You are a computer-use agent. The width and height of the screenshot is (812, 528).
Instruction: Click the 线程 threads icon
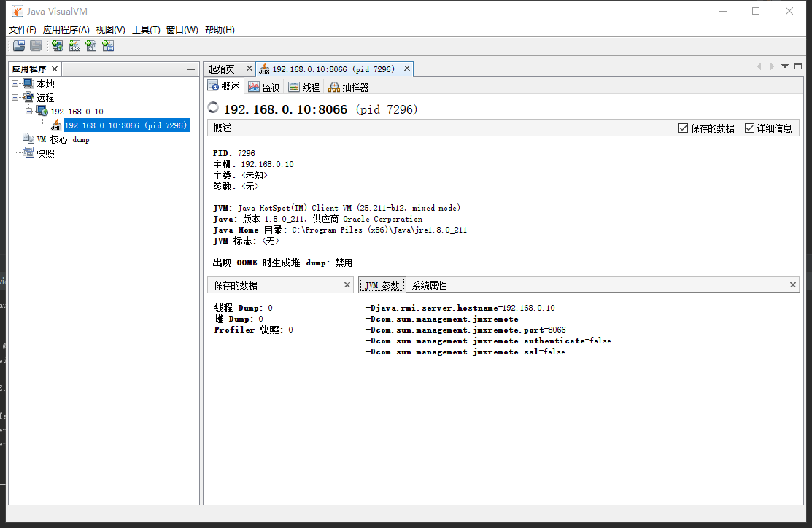(x=294, y=87)
